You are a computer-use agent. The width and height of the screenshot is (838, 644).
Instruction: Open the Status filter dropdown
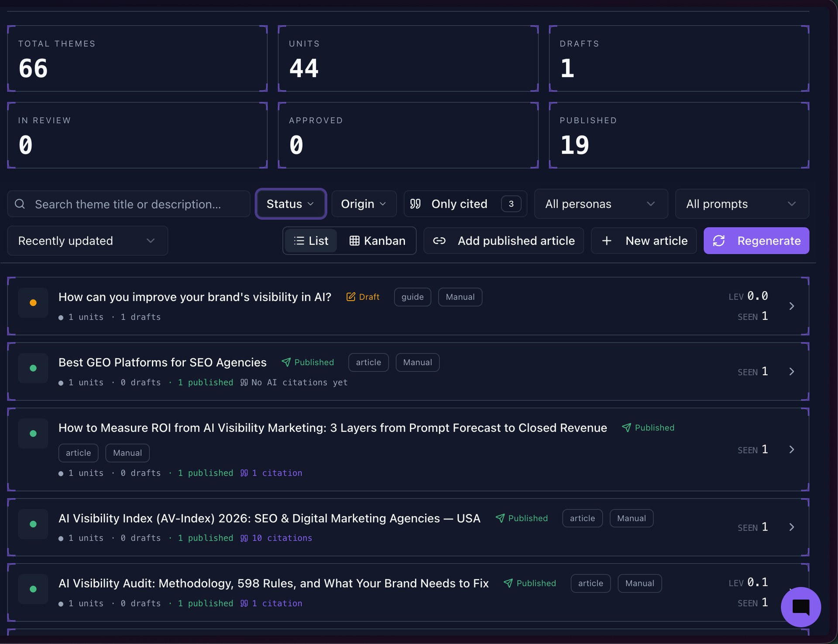pyautogui.click(x=291, y=204)
